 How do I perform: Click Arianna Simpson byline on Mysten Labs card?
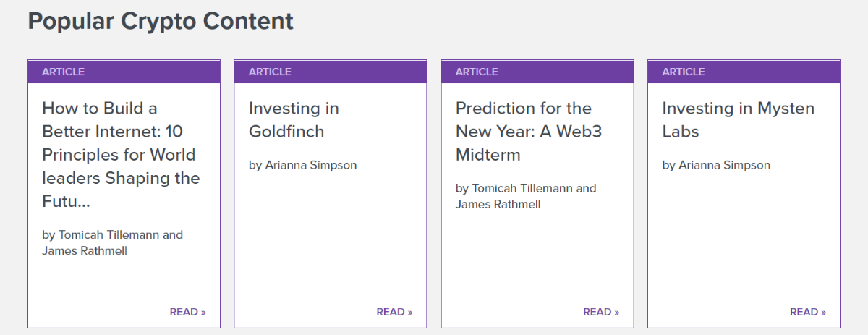[x=725, y=165]
